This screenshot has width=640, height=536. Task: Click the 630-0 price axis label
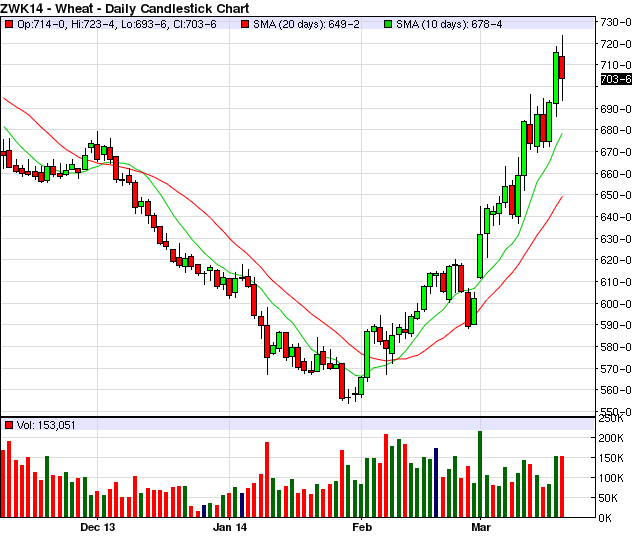point(616,239)
